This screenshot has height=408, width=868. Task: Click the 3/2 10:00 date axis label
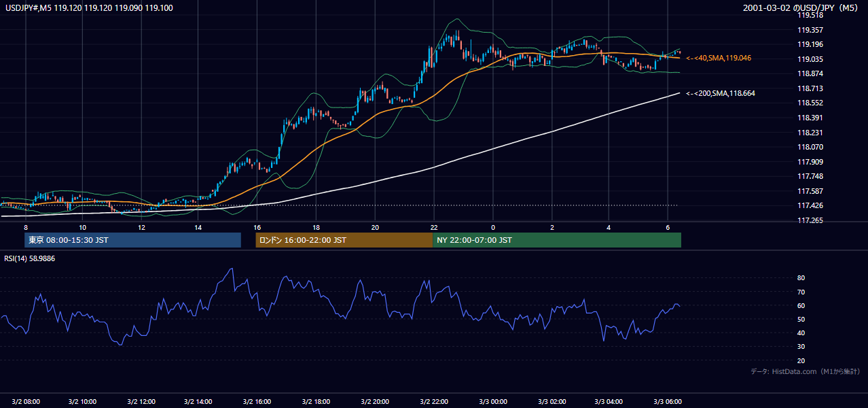click(83, 401)
